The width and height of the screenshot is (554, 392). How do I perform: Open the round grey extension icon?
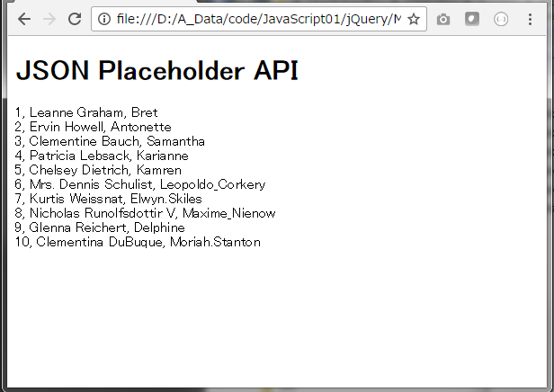(501, 19)
